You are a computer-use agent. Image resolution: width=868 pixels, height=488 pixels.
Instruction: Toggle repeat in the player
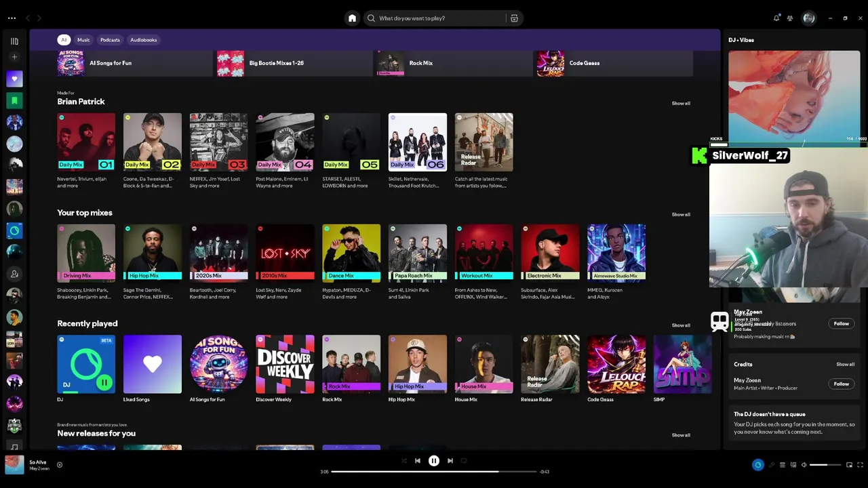[x=464, y=461]
